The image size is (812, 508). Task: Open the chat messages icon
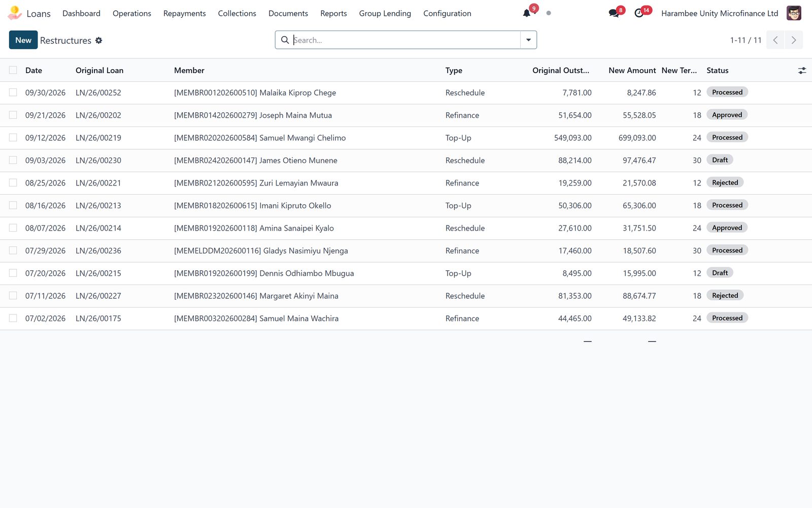pos(614,13)
